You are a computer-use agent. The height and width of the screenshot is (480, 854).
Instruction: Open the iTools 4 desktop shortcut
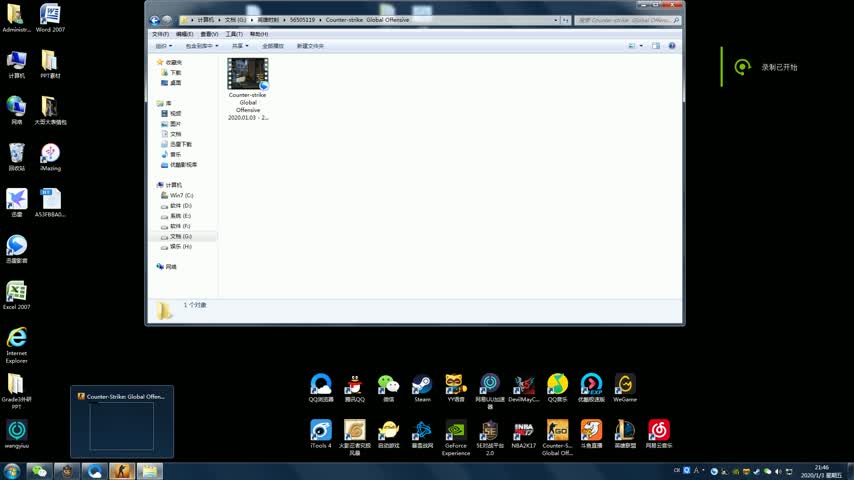(321, 434)
